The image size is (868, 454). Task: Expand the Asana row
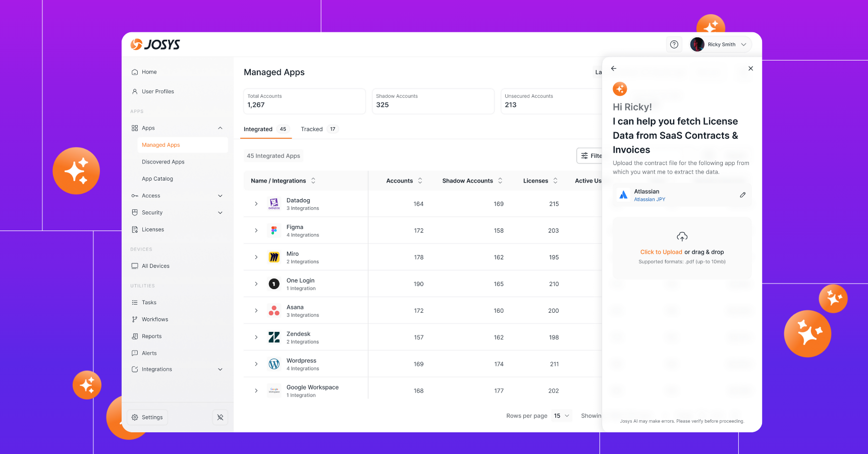[256, 311]
